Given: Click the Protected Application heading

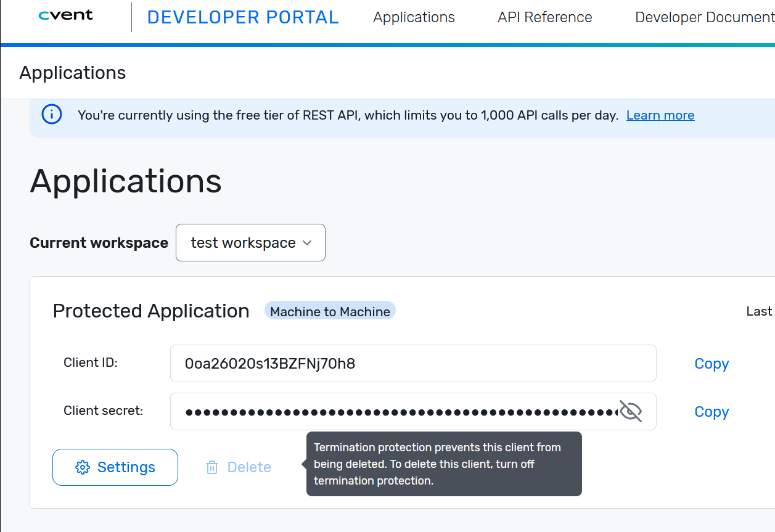Looking at the screenshot, I should [x=151, y=311].
